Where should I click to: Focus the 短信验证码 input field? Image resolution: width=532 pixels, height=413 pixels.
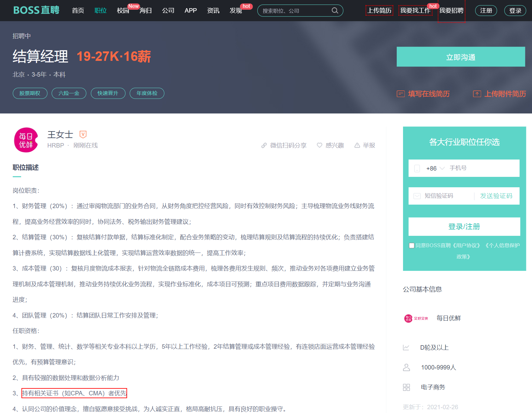point(448,196)
